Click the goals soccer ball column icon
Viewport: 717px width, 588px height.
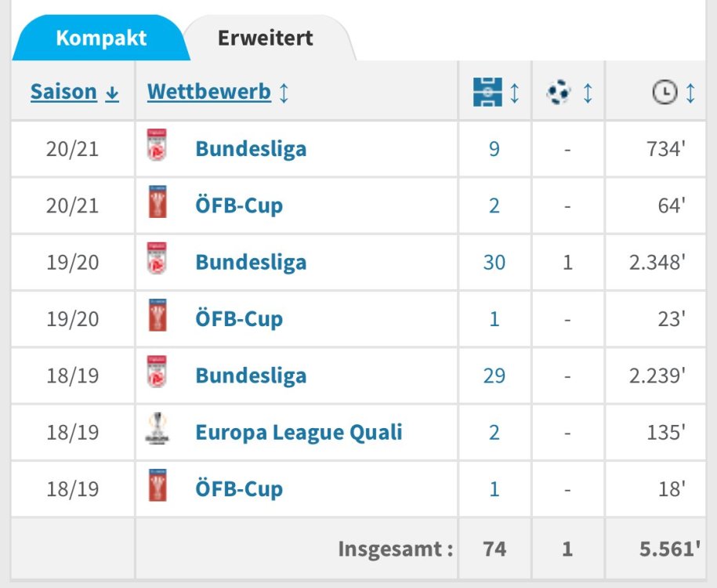(x=559, y=93)
